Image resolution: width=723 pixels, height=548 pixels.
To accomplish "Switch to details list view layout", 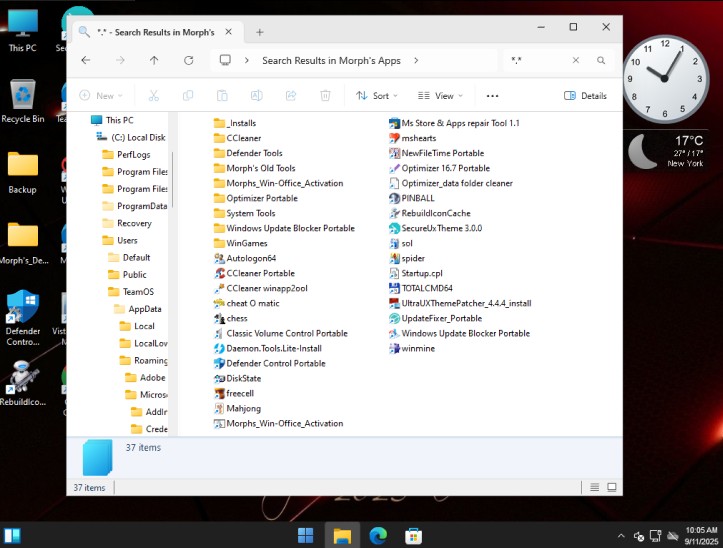I will click(x=595, y=487).
